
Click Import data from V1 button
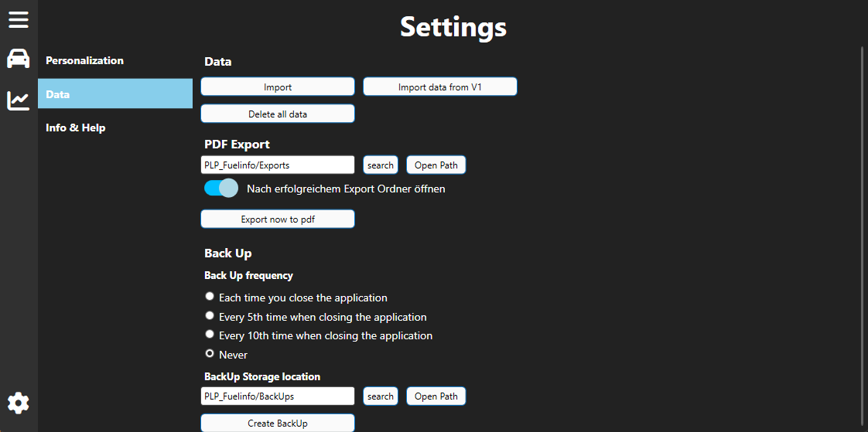[x=440, y=87]
